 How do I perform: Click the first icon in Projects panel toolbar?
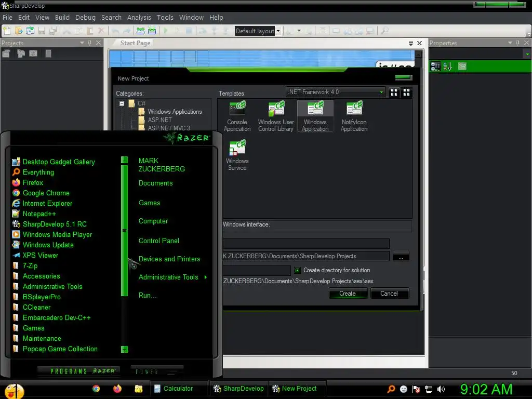point(6,54)
